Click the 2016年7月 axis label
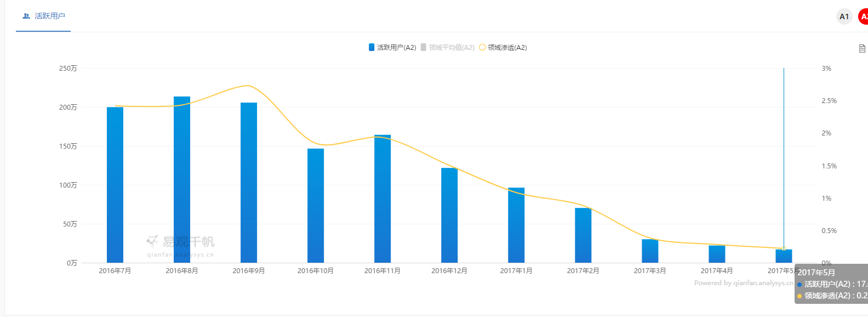This screenshot has width=868, height=317. 115,271
